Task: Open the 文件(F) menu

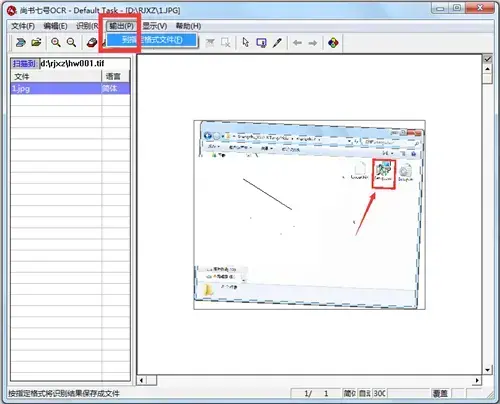Action: pyautogui.click(x=23, y=26)
